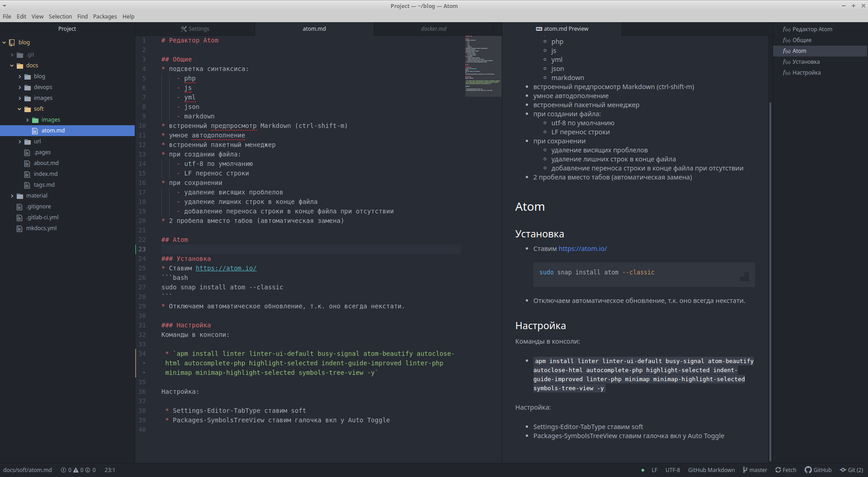Expand the devops folder
Viewport: 868px width, 477px height.
pos(20,87)
